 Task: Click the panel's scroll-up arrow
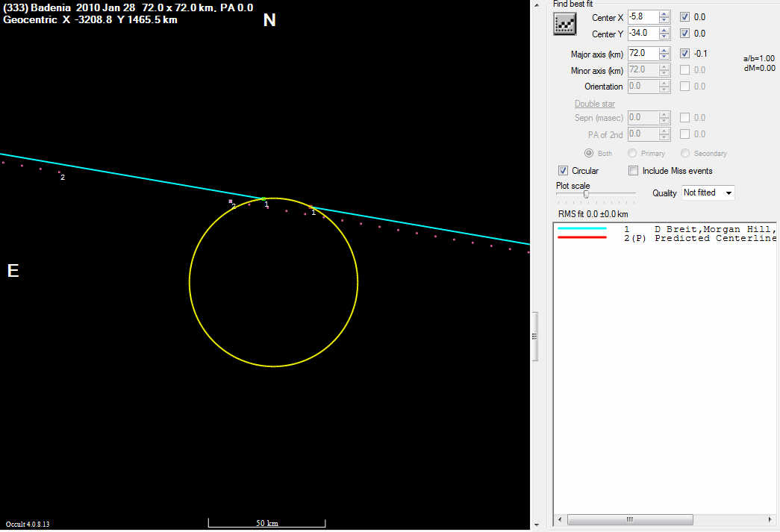pos(536,5)
